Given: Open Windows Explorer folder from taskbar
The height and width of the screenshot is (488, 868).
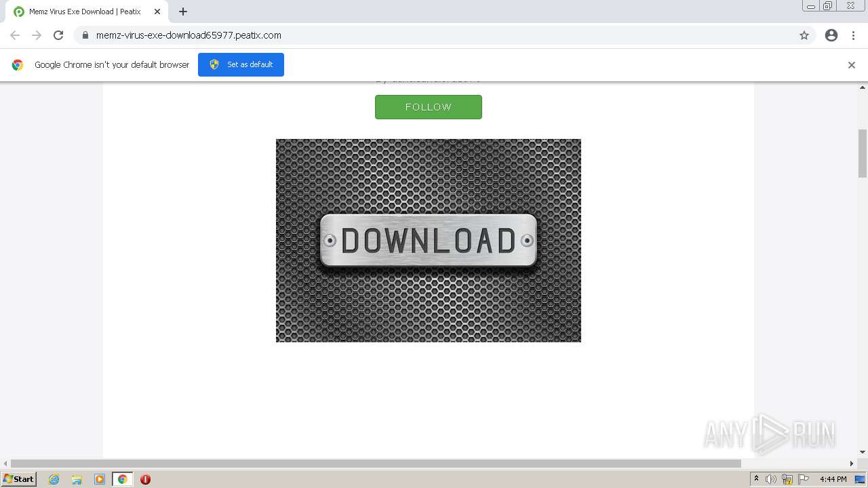Looking at the screenshot, I should (x=77, y=479).
